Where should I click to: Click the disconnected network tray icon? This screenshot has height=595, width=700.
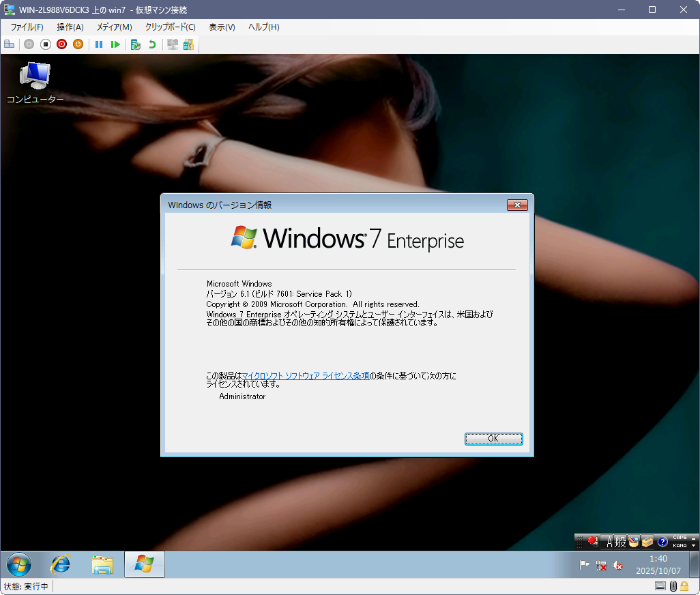click(601, 566)
